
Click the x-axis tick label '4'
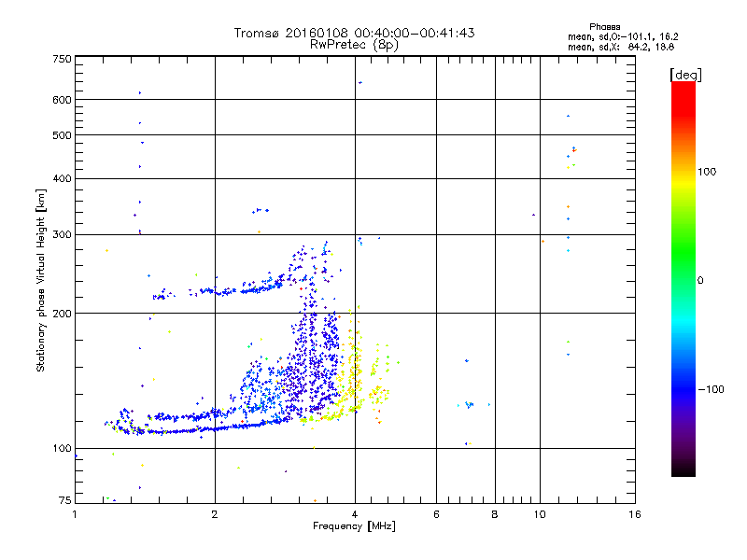[355, 514]
